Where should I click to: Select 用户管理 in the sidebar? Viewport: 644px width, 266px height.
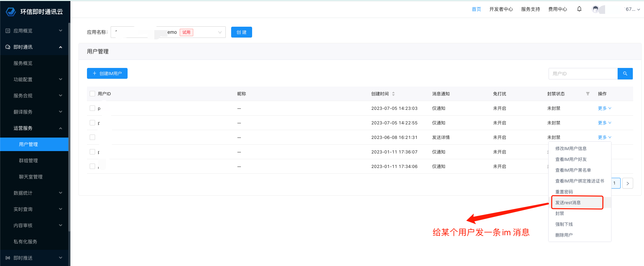(x=34, y=144)
